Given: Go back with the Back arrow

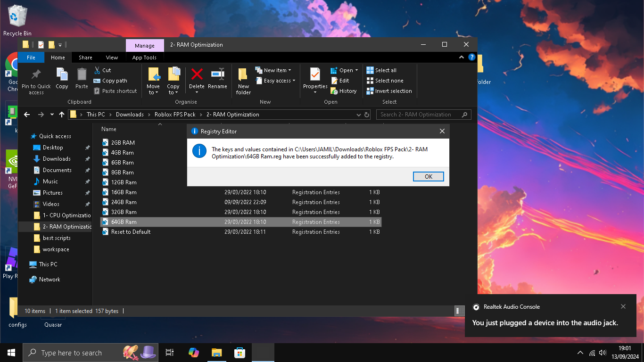Looking at the screenshot, I should click(27, 115).
